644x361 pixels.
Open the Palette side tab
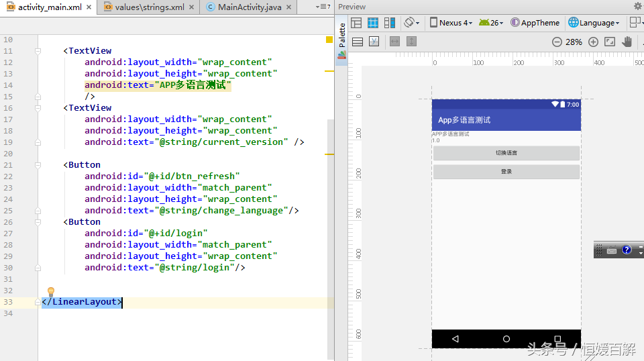point(341,41)
